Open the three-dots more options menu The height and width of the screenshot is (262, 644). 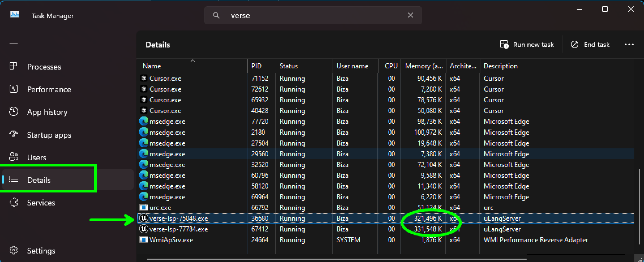629,45
